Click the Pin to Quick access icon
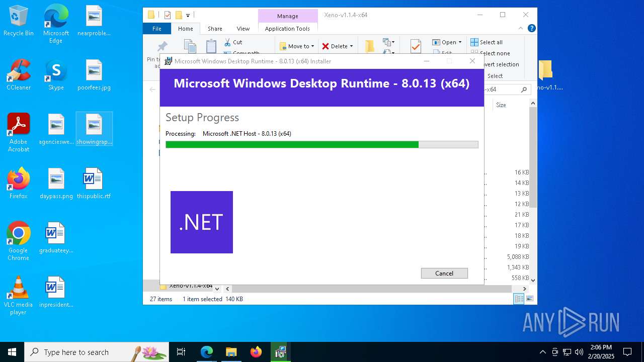 [162, 47]
